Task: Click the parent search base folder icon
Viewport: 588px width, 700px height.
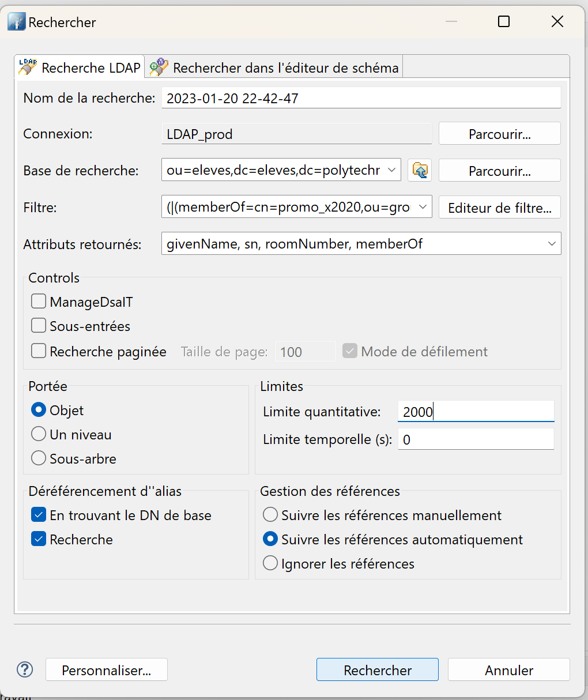Action: pos(420,171)
